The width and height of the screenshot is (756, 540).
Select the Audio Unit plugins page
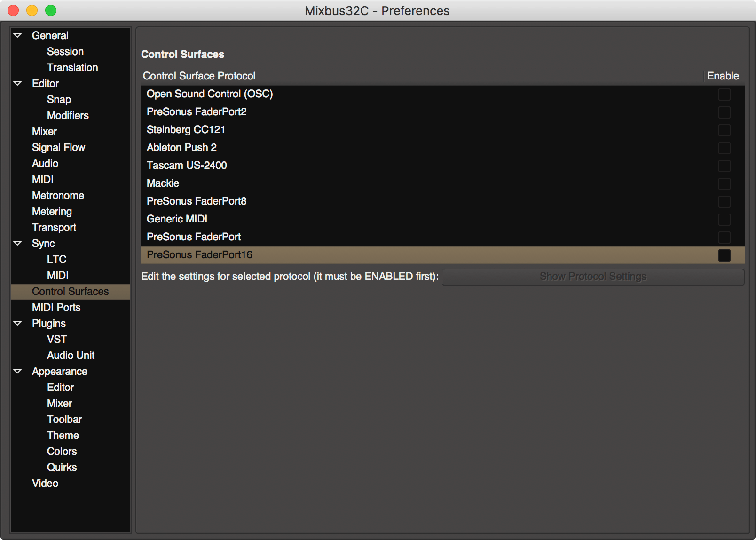tap(71, 355)
